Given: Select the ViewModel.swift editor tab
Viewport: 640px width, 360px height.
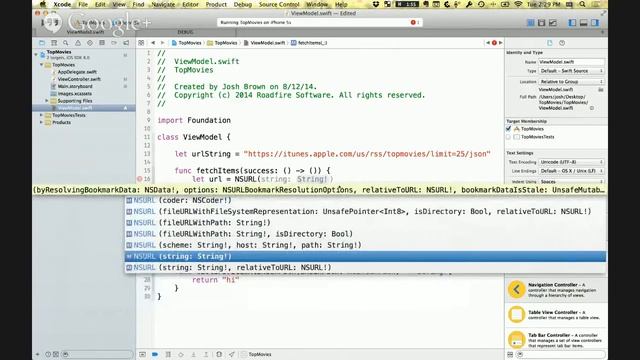Looking at the screenshot, I should 85,32.
